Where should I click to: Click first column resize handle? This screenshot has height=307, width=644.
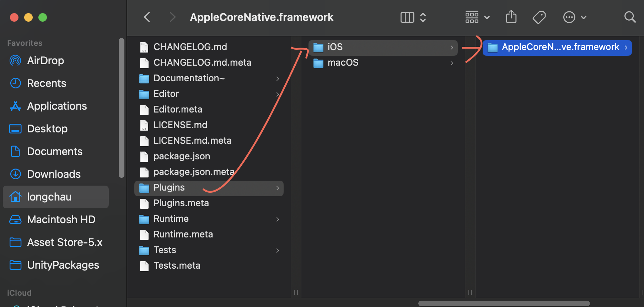click(296, 292)
